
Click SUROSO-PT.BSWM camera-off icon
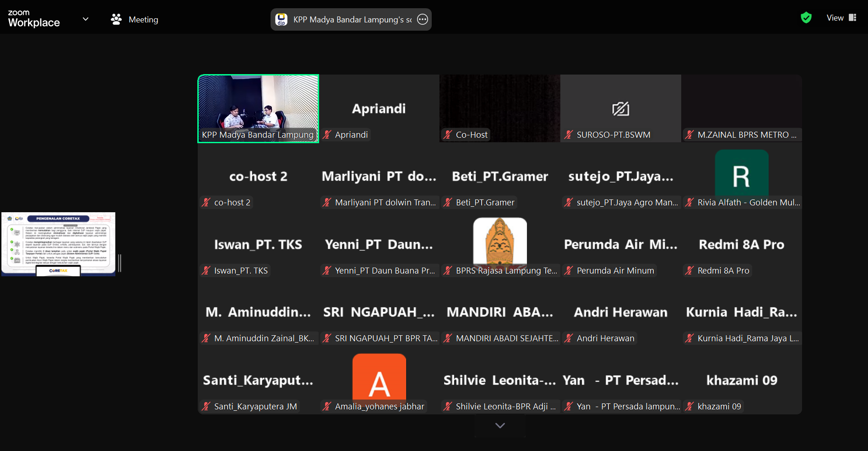click(x=620, y=109)
